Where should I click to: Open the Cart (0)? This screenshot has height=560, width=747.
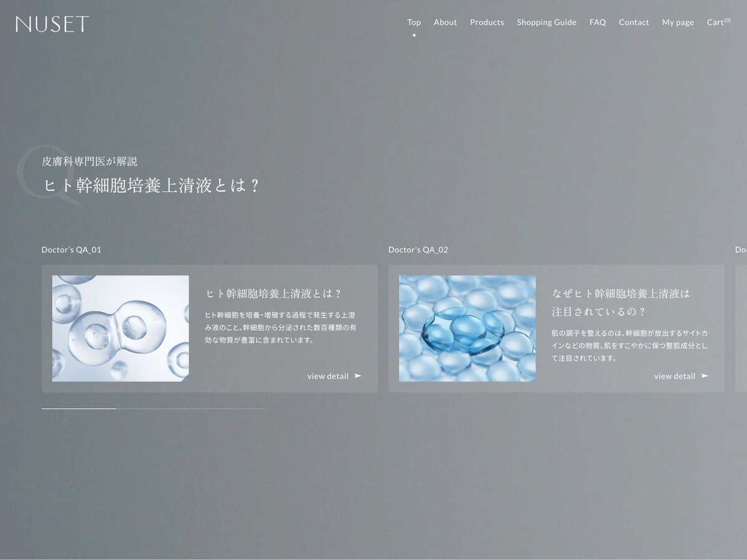[x=719, y=22]
